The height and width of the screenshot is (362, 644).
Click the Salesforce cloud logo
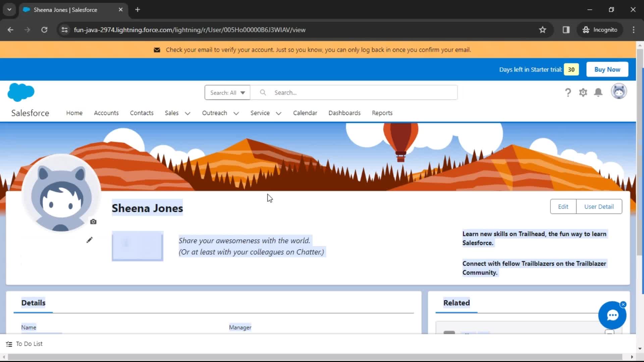tap(21, 92)
